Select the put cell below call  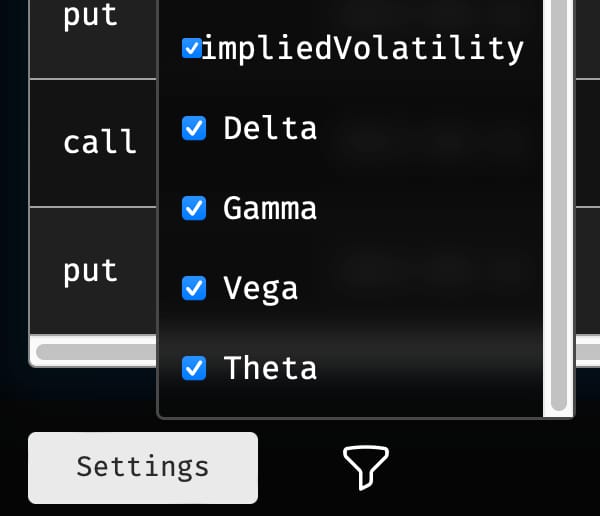[93, 271]
